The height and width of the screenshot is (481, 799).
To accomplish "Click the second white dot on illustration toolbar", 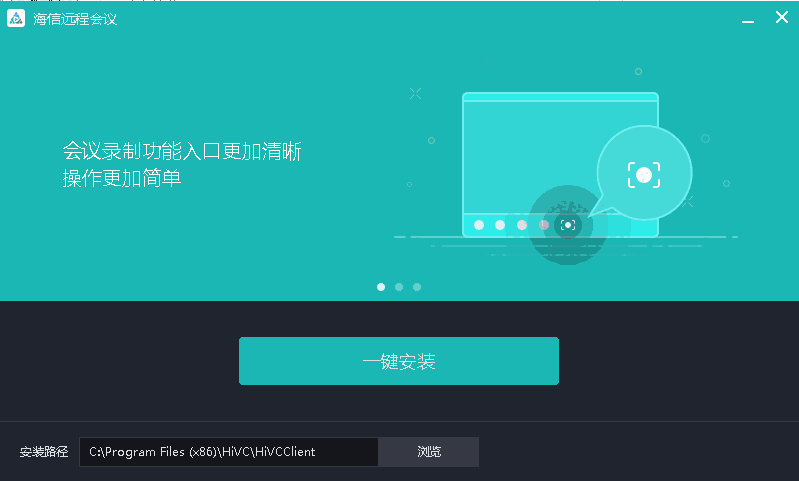I will tap(500, 225).
